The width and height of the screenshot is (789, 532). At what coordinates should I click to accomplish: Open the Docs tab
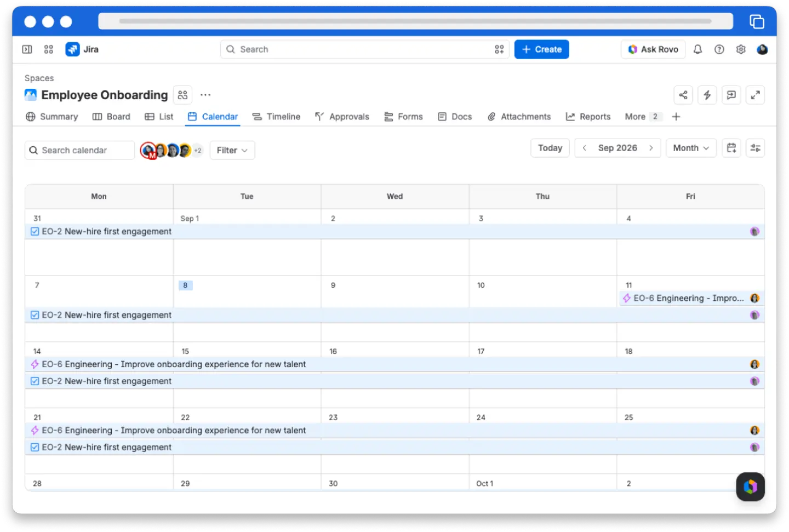tap(455, 117)
